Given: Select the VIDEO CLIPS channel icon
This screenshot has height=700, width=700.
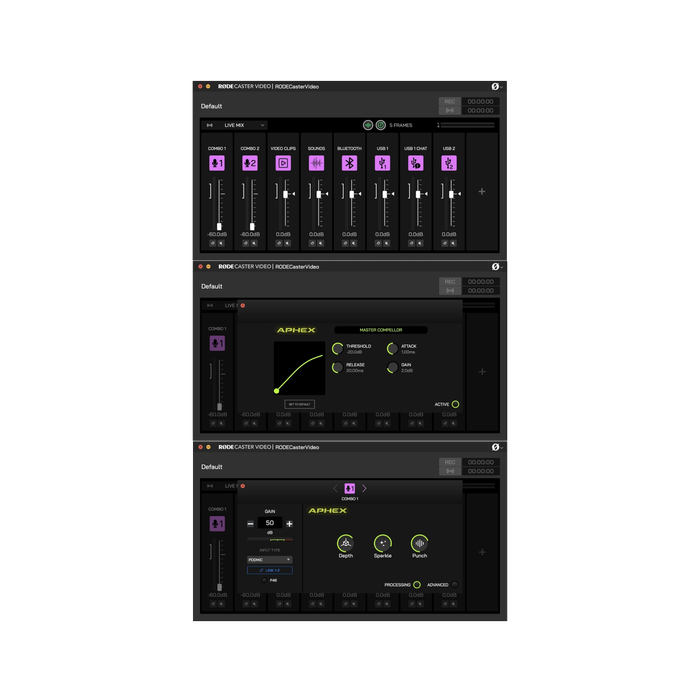Looking at the screenshot, I should click(x=283, y=163).
